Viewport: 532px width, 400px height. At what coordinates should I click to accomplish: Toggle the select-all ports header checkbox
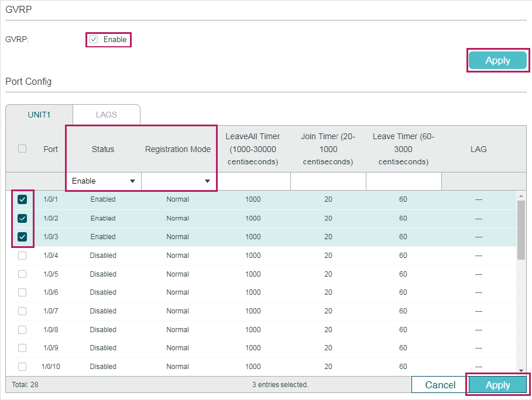[x=22, y=149]
